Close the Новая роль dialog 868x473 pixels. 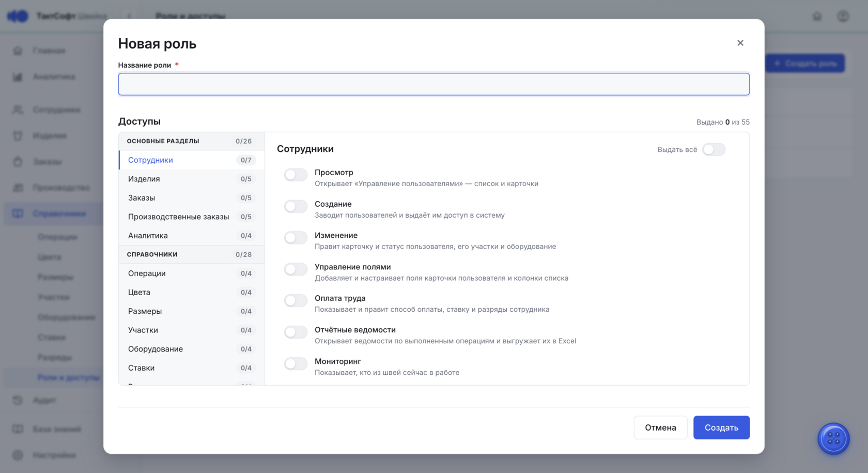coord(740,43)
